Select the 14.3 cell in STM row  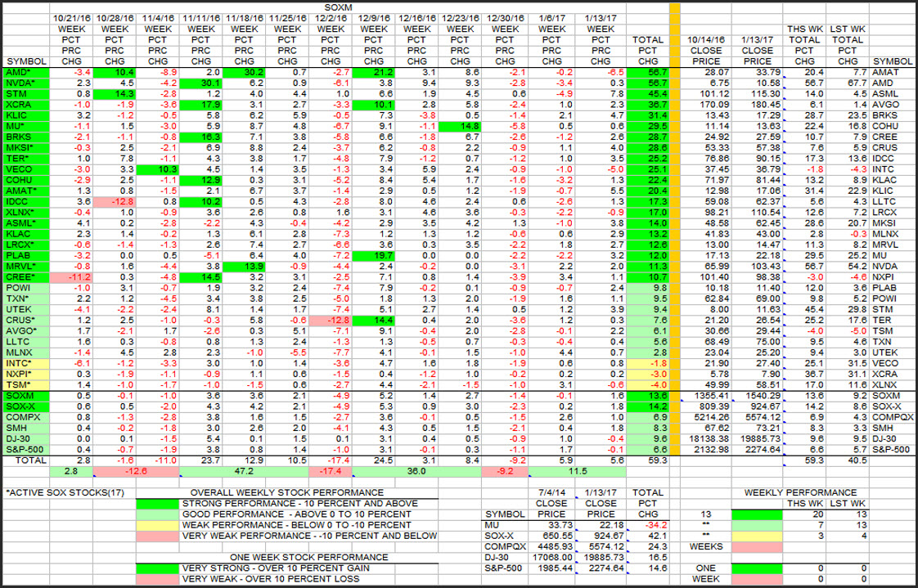coord(115,94)
